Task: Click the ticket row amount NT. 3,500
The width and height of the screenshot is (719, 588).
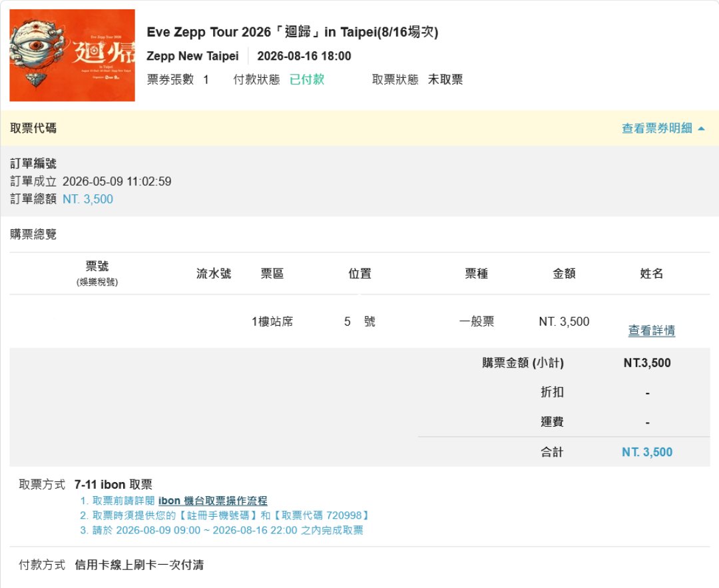Action: click(x=564, y=322)
